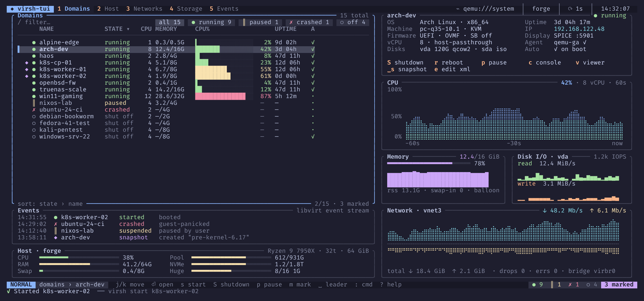The image size is (644, 301).
Task: Switch to the Networks tab
Action: pyautogui.click(x=144, y=9)
